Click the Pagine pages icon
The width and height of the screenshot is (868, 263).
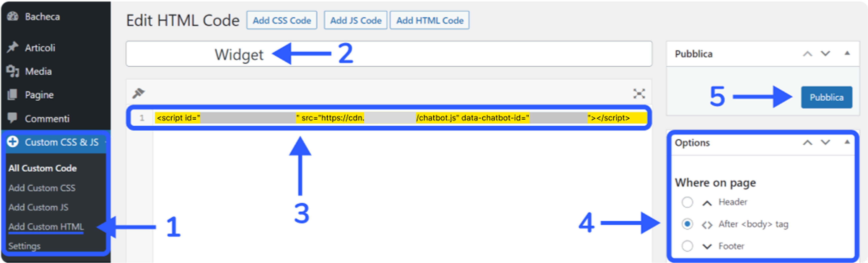[12, 94]
